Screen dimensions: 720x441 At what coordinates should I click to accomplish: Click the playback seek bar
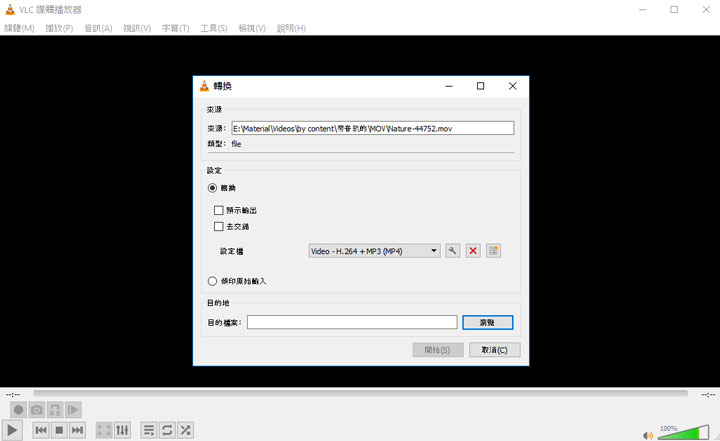pyautogui.click(x=360, y=393)
